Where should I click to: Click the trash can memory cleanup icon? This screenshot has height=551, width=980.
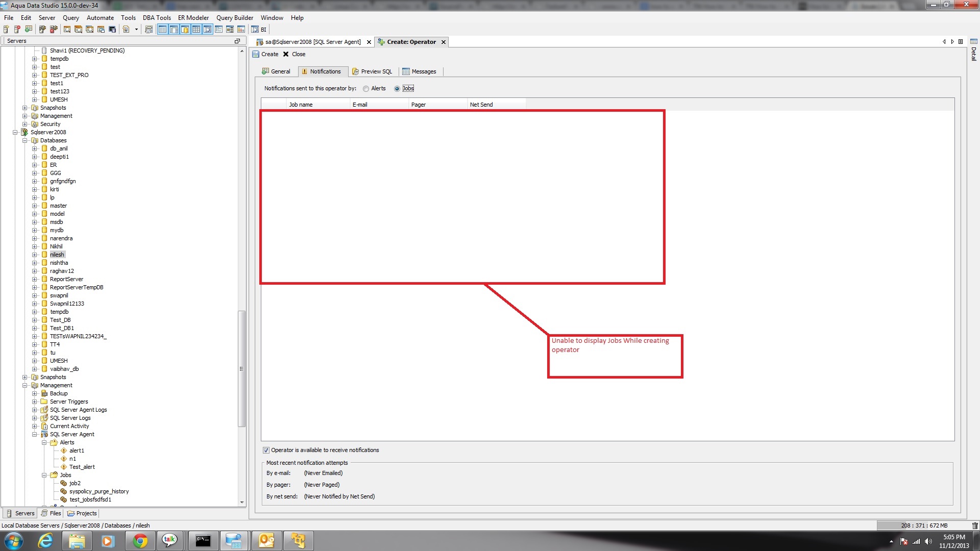tap(974, 525)
